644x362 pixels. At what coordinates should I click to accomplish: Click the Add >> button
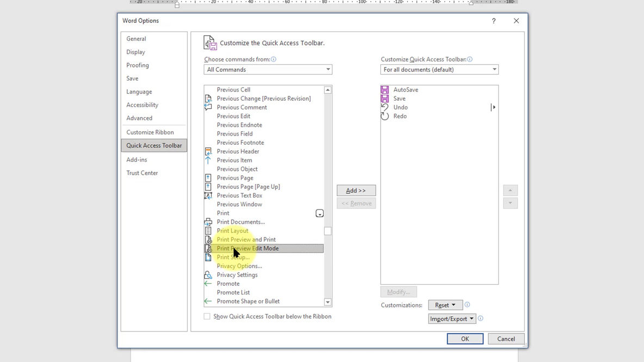(x=356, y=190)
